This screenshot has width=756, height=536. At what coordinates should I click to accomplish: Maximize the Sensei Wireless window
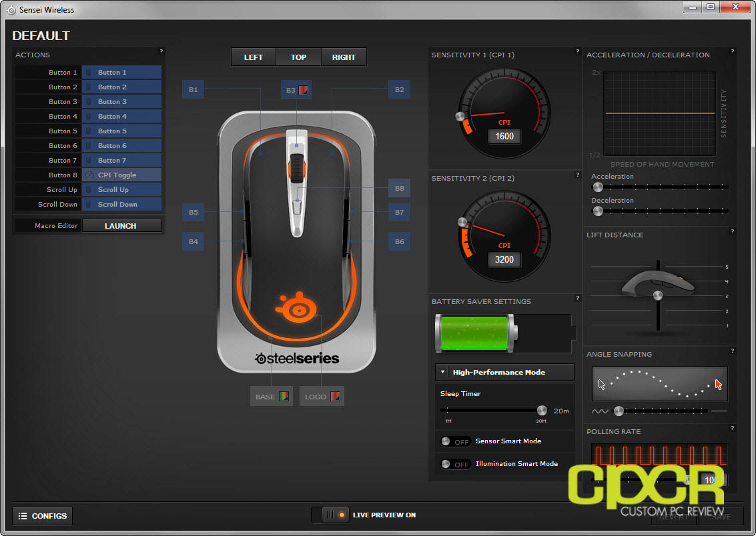711,7
